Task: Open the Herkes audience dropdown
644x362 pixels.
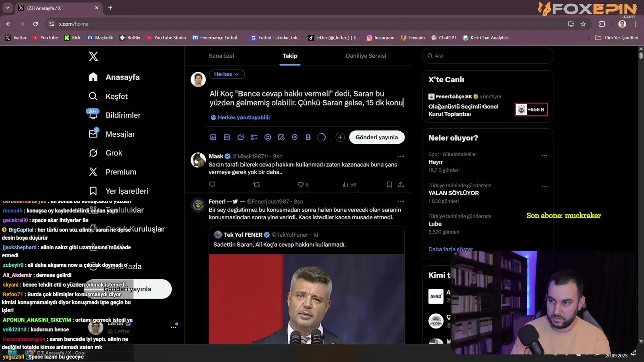Action: click(x=226, y=74)
